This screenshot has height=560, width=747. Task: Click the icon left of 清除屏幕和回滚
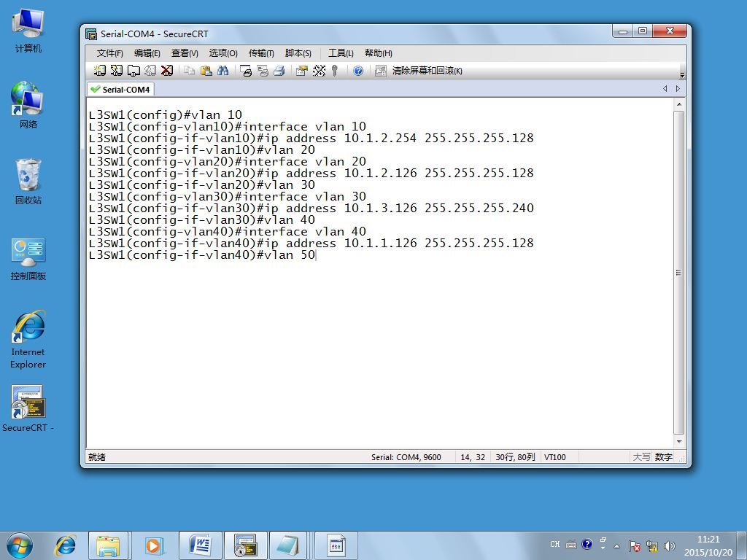point(380,71)
